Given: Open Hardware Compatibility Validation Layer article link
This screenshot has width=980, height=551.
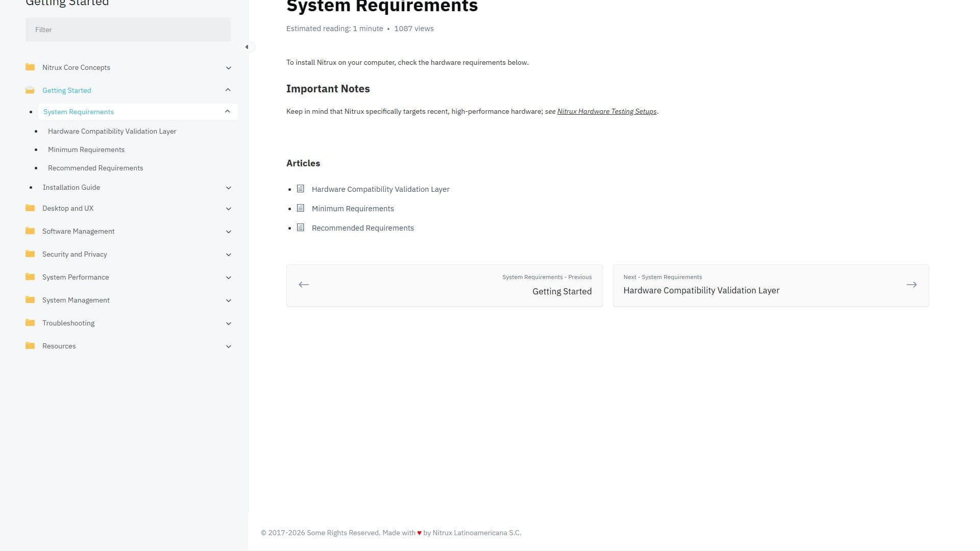Looking at the screenshot, I should click(x=381, y=189).
